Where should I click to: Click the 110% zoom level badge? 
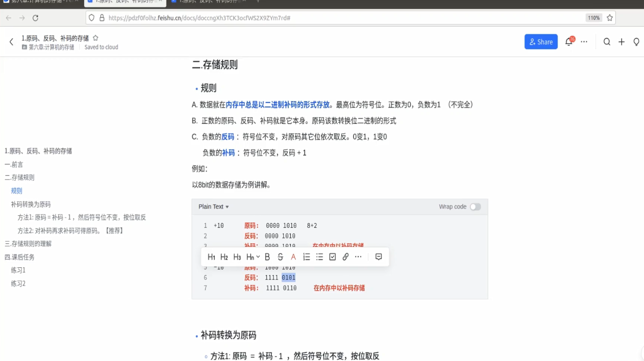[593, 18]
